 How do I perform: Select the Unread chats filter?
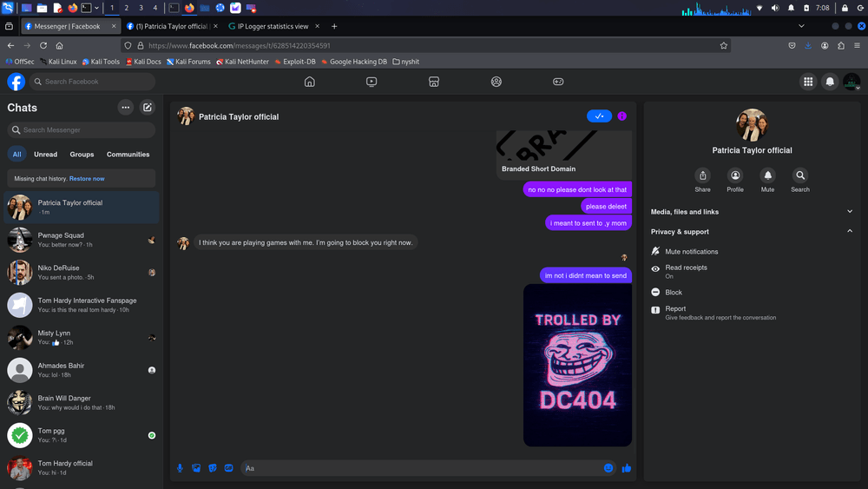coord(45,155)
